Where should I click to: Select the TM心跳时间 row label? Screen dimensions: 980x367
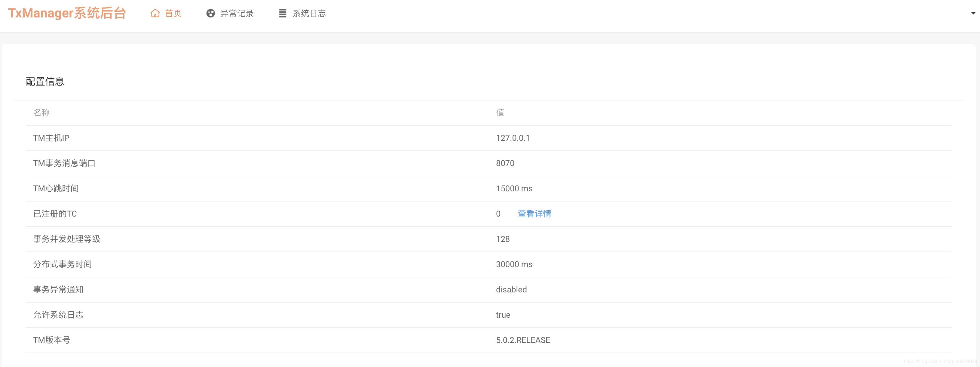pyautogui.click(x=56, y=188)
